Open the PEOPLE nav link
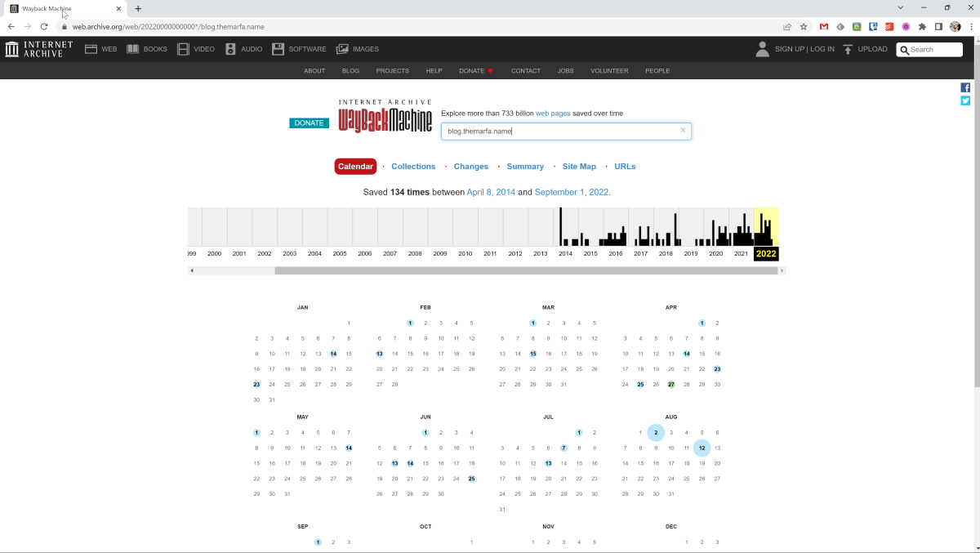The image size is (980, 553). 657,71
